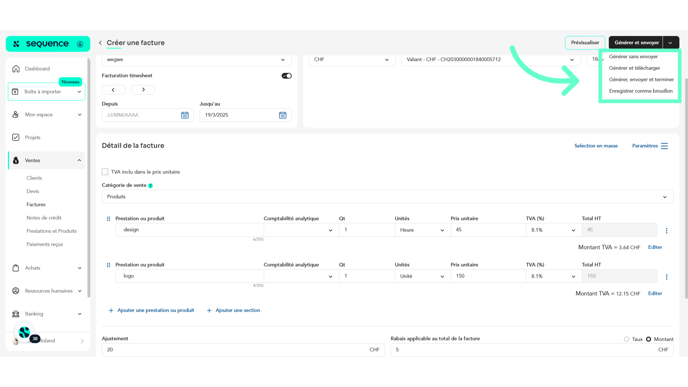Open the Depuis date calendar picker
This screenshot has width=688, height=387.
185,115
